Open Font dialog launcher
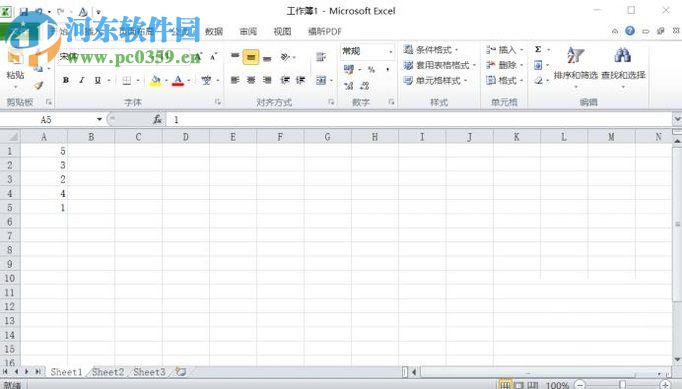The height and width of the screenshot is (389, 682). 217,102
